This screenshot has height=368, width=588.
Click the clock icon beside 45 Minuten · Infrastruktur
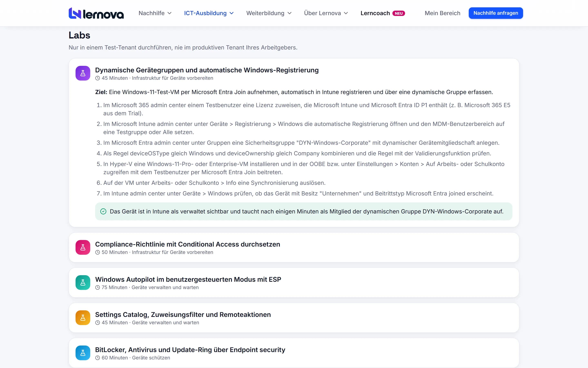coord(98,78)
